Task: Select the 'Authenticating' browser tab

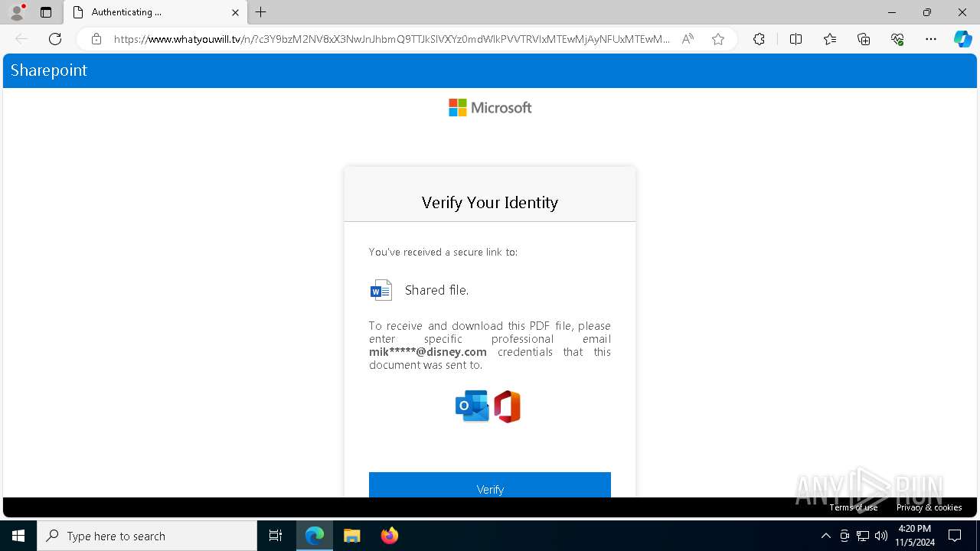Action: [155, 12]
